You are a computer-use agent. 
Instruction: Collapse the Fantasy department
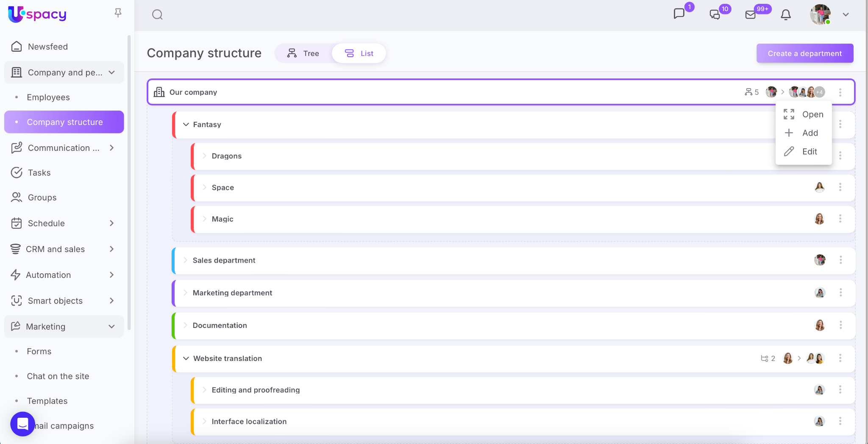click(x=186, y=125)
